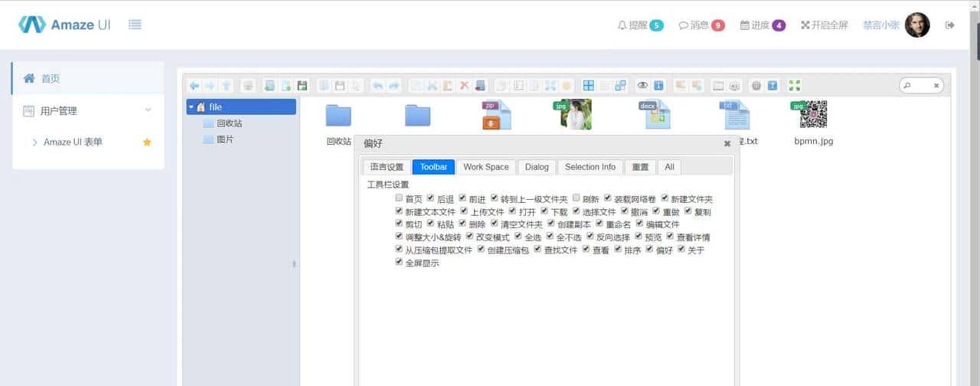The width and height of the screenshot is (980, 386).
Task: Enable the 首页 toolbar checkbox
Action: (x=399, y=198)
